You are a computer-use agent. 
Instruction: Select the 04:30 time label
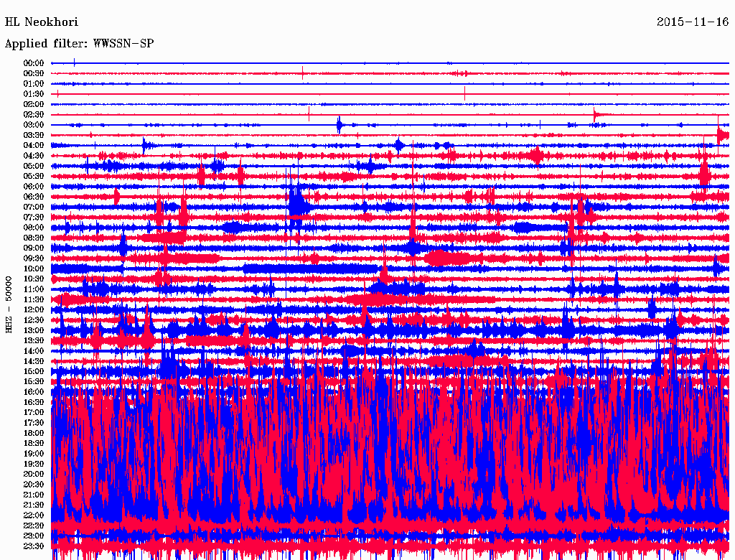coord(34,156)
